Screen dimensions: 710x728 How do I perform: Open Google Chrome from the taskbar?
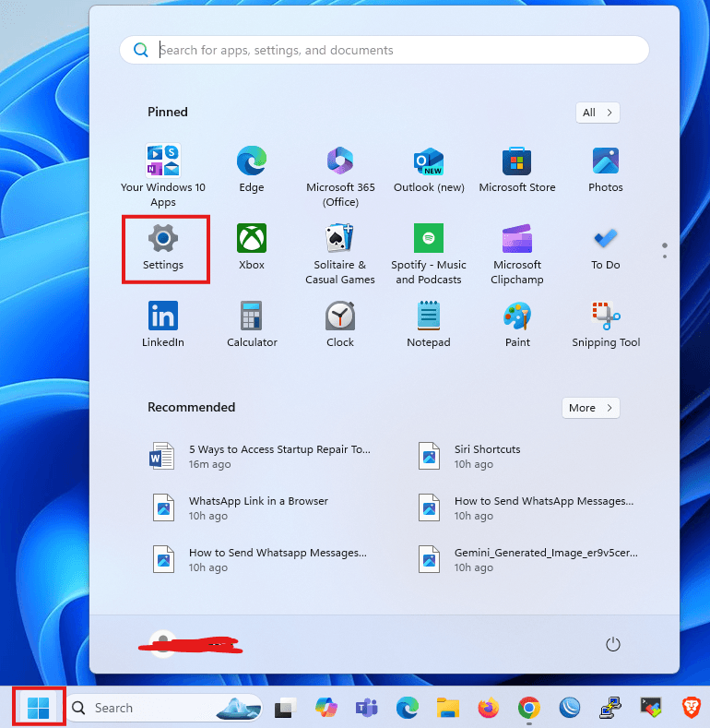[528, 708]
